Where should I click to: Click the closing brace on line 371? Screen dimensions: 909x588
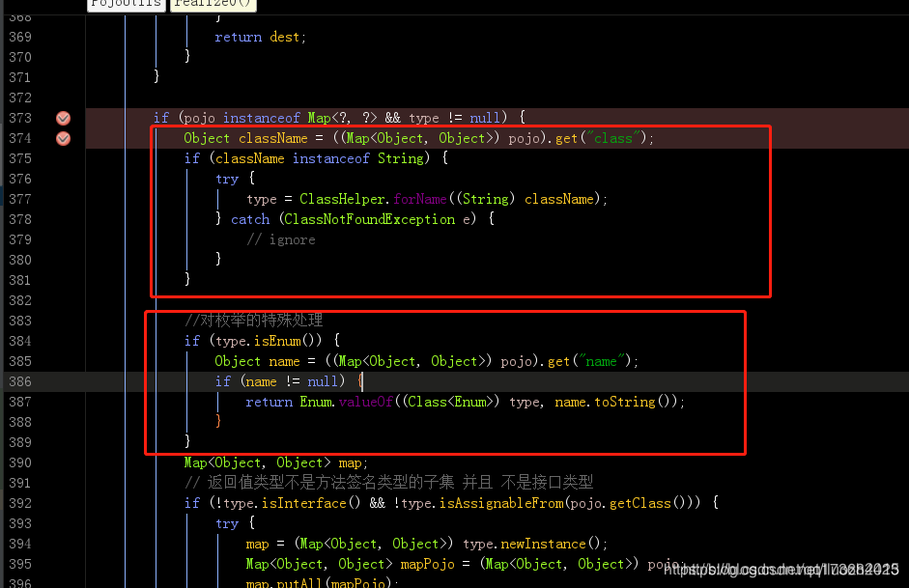(156, 76)
